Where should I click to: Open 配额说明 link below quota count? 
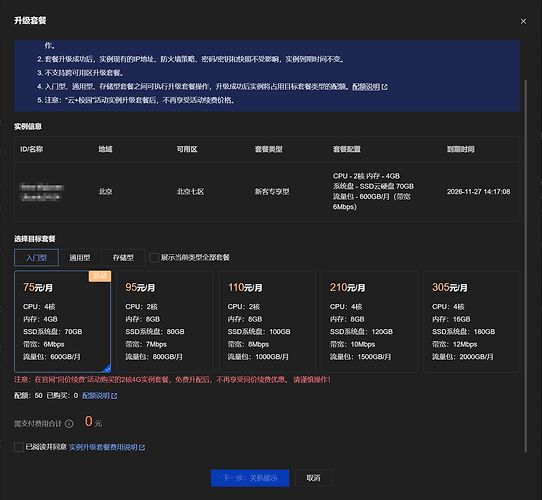tap(100, 396)
